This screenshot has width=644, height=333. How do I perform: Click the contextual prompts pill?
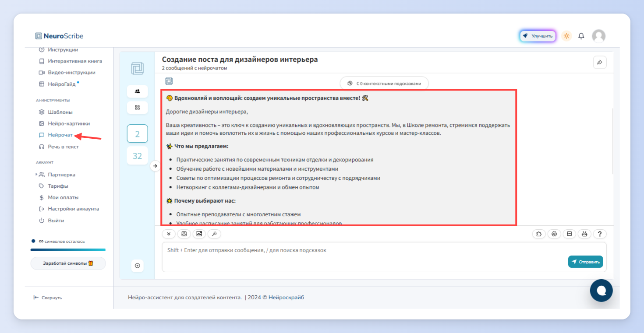point(384,83)
